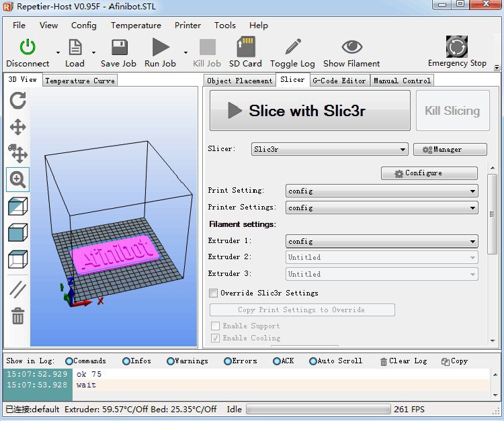This screenshot has width=504, height=421.
Task: Click the Disconnect power icon
Action: click(28, 48)
